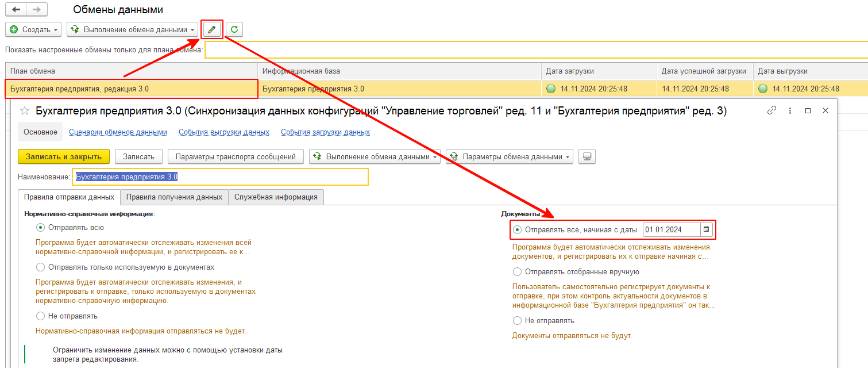Click the successful load date 14.11.2024 20:25:48 cell

coord(705,89)
